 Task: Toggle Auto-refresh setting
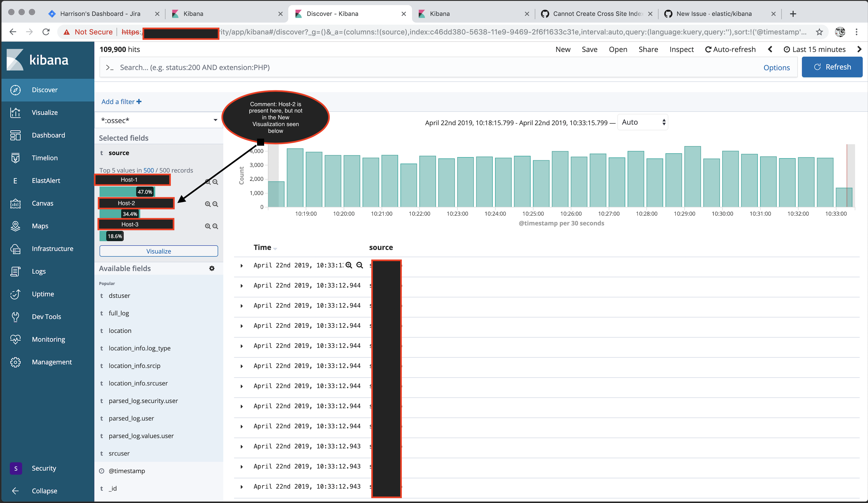(730, 49)
